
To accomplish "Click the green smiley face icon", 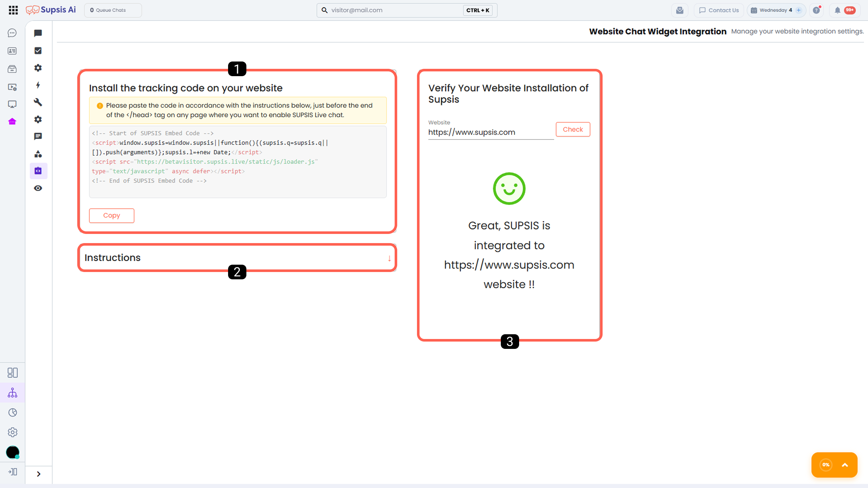I will tap(509, 189).
